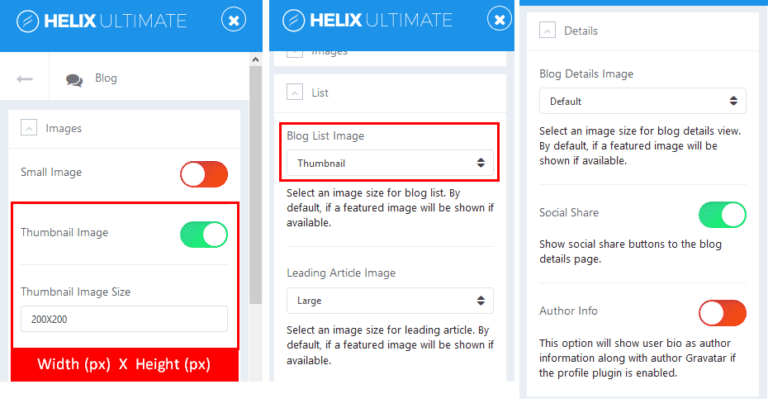Click the Thumbnail Image label
This screenshot has height=408, width=768.
(64, 233)
